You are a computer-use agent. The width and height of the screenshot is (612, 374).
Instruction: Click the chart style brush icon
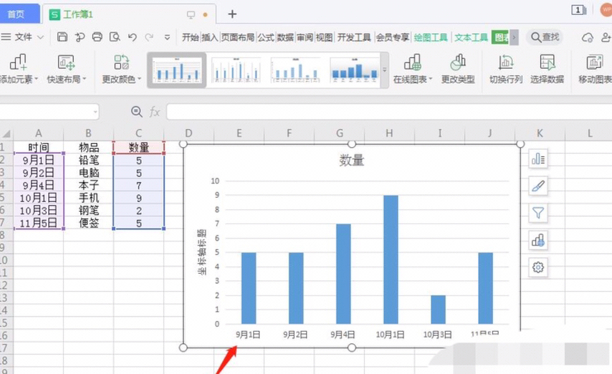pyautogui.click(x=538, y=186)
